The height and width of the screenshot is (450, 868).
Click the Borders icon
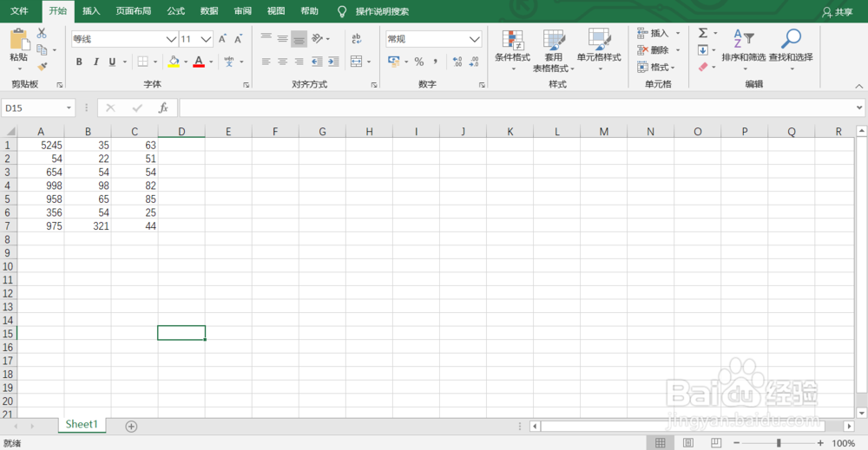point(143,62)
